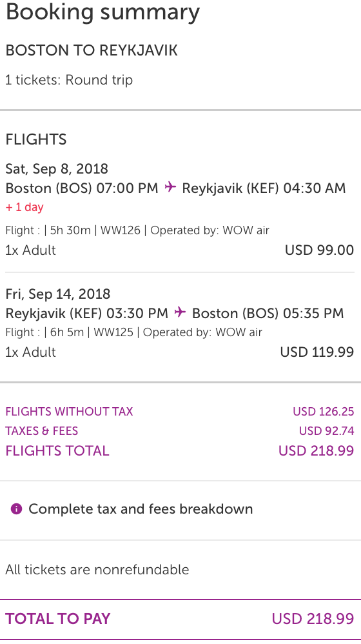Click the TOTAL TO PAY label
The image size is (361, 644).
coord(58,619)
